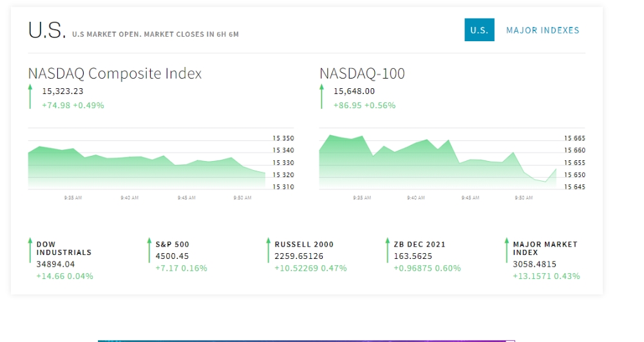This screenshot has width=644, height=342.
Task: Click the market open status text
Action: [155, 35]
